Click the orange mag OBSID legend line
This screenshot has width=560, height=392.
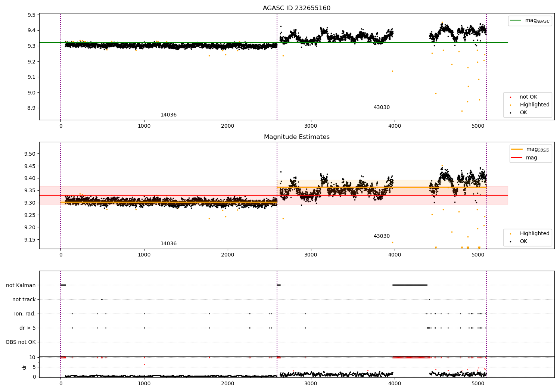tap(517, 149)
